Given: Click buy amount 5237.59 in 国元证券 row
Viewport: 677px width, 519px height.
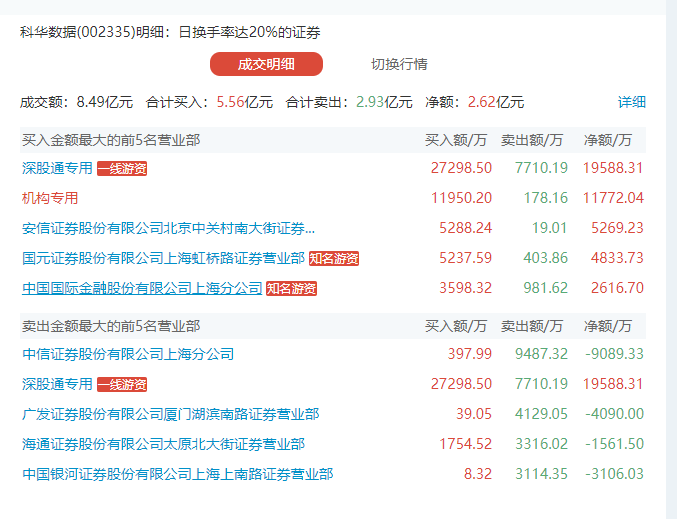Looking at the screenshot, I should (x=465, y=258).
